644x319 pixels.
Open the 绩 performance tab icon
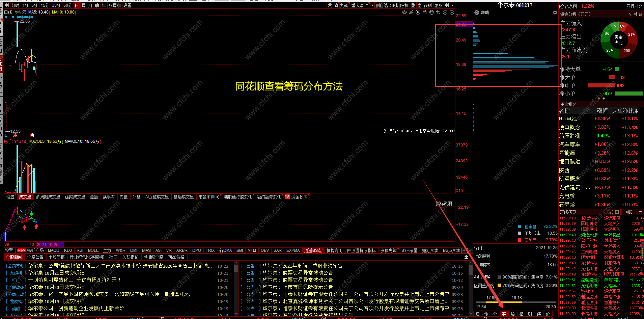click(539, 314)
